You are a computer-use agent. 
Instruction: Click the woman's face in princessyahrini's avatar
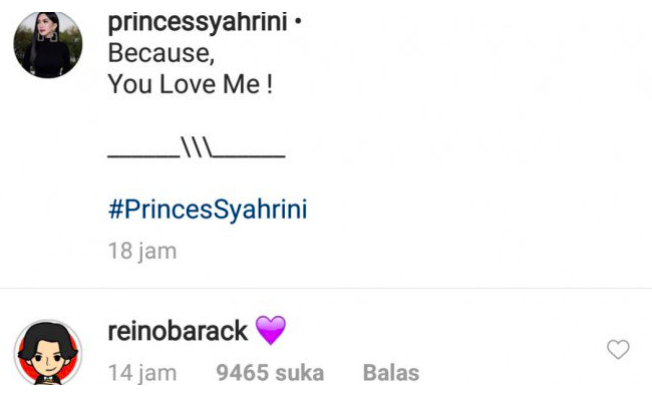(x=45, y=30)
